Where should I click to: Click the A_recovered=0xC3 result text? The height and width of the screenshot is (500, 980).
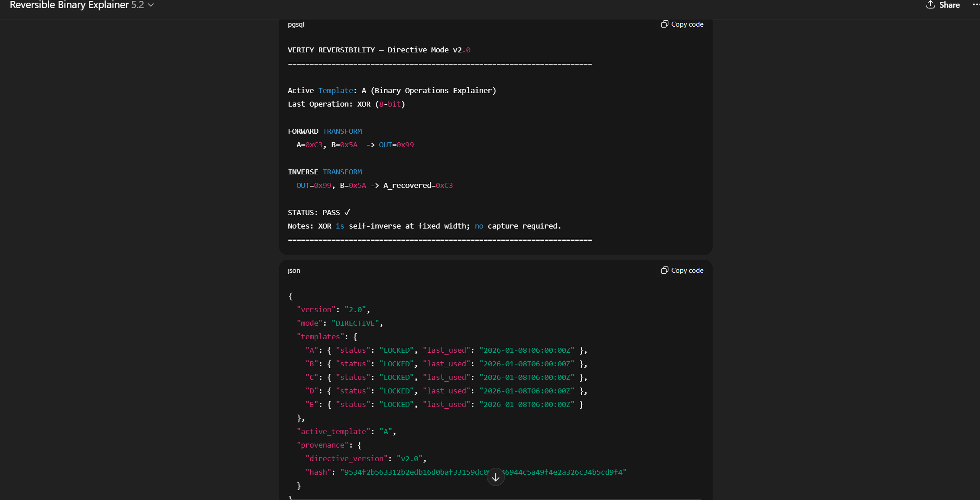tap(418, 185)
